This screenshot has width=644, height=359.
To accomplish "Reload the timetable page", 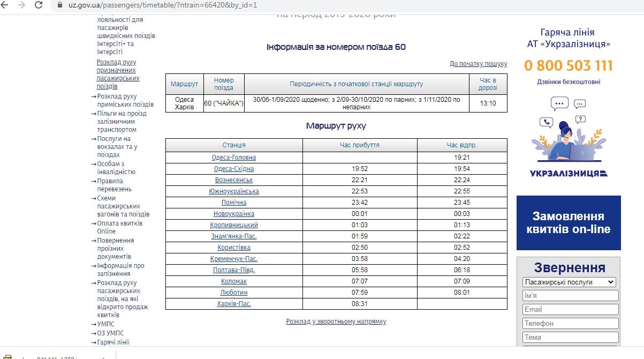I will pos(39,5).
